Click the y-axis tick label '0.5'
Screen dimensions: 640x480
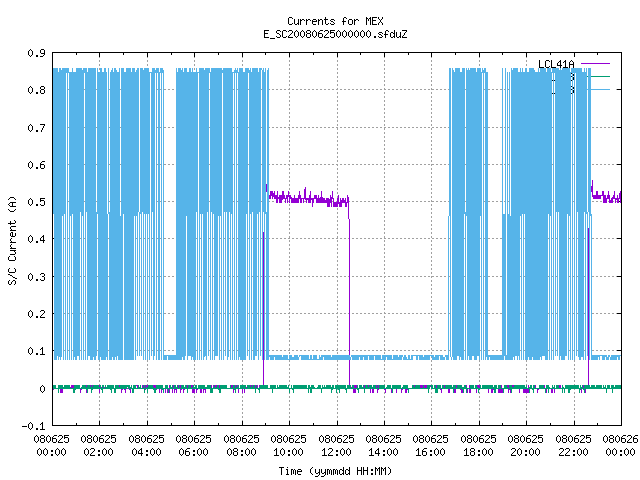click(x=36, y=202)
